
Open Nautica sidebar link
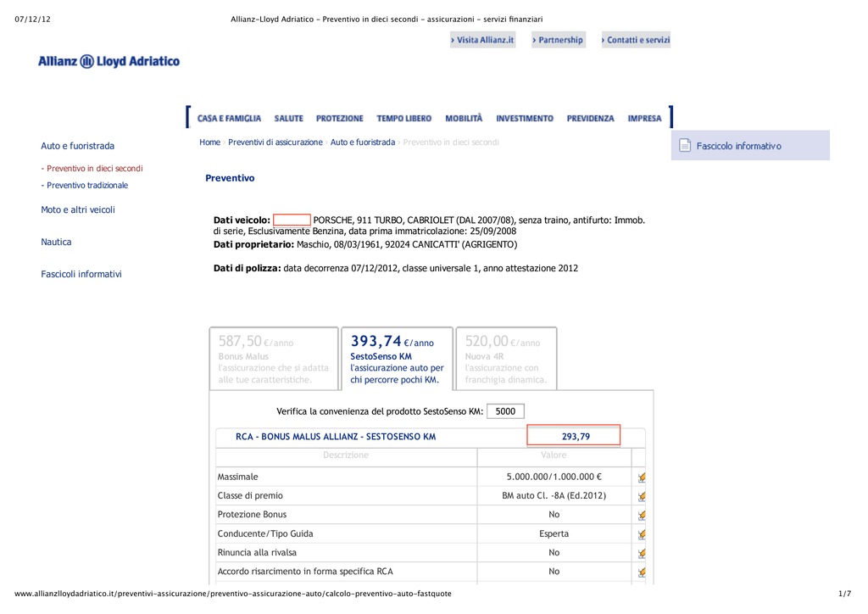click(56, 242)
